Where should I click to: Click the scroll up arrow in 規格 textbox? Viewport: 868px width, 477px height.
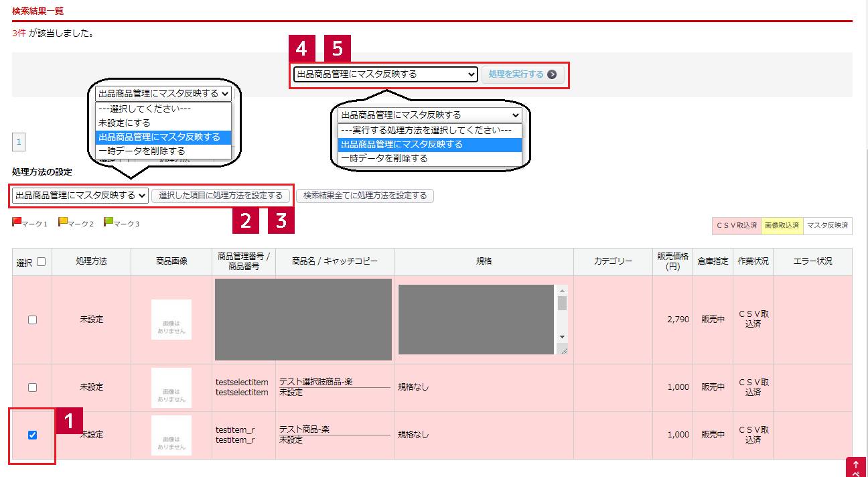coord(562,290)
